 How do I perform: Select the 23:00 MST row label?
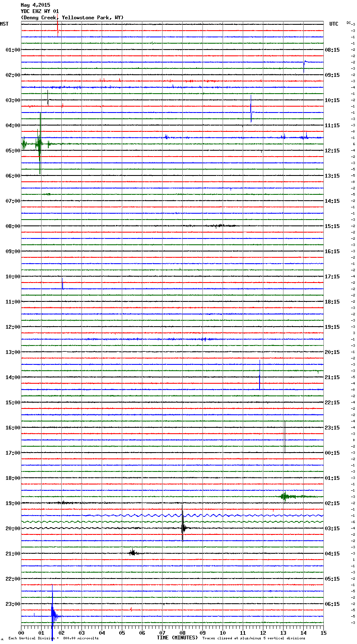click(x=13, y=604)
